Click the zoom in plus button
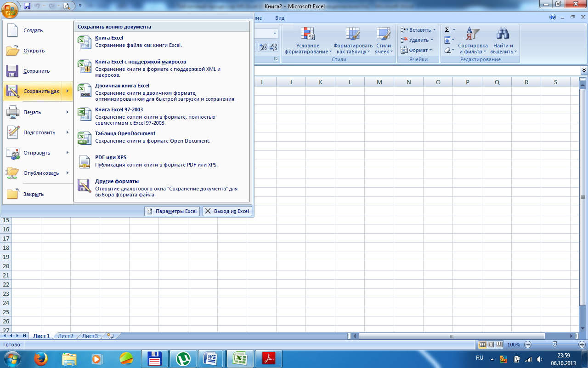This screenshot has height=368, width=588. coord(582,345)
